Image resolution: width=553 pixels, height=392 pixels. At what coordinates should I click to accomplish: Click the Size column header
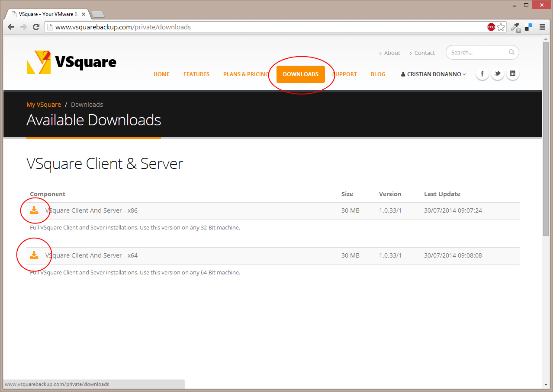click(x=347, y=194)
